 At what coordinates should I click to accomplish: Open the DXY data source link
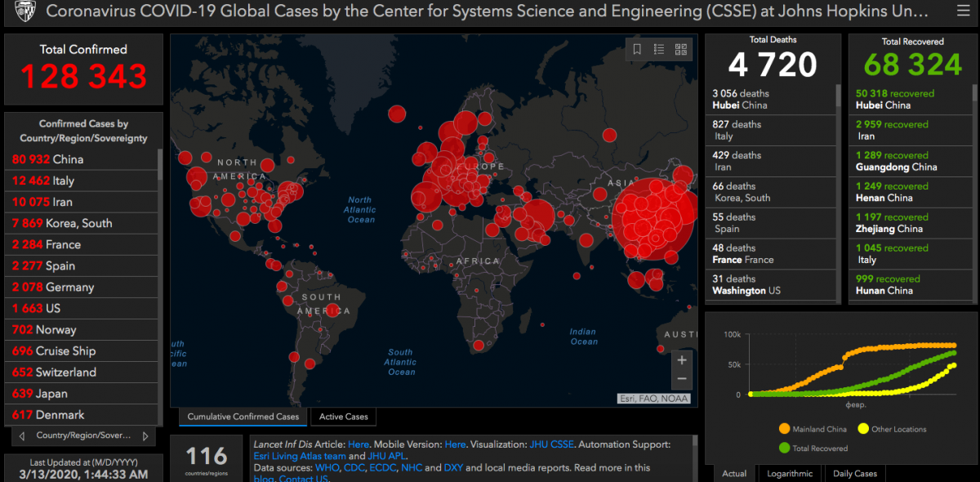point(453,468)
